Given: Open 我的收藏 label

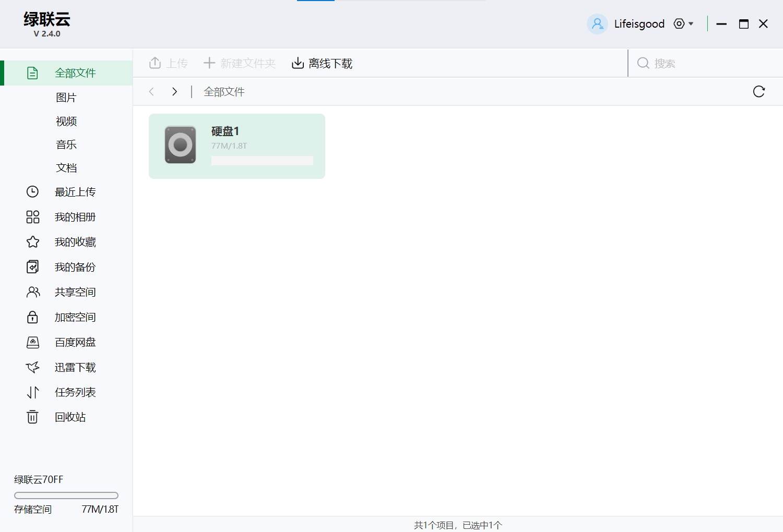Looking at the screenshot, I should pyautogui.click(x=75, y=242).
